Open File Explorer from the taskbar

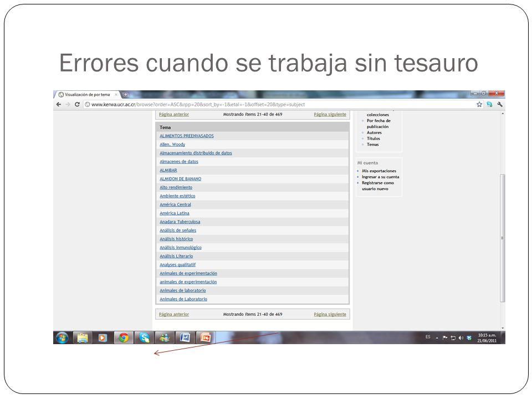click(x=83, y=337)
